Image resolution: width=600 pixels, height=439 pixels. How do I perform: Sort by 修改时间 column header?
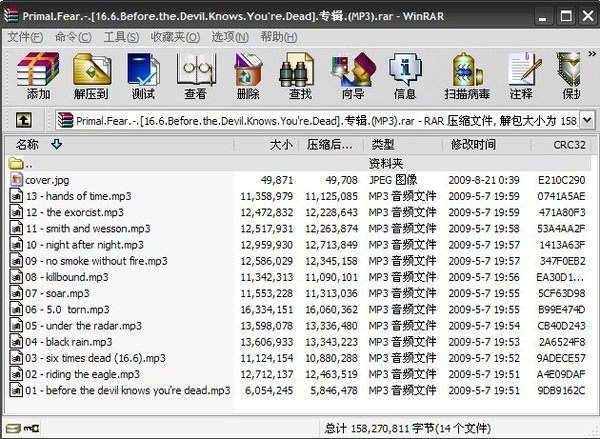(x=487, y=145)
